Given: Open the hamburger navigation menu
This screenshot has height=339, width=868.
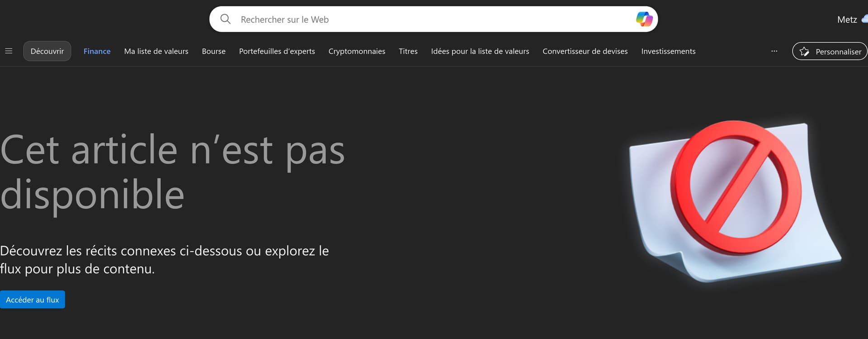Looking at the screenshot, I should coord(9,51).
